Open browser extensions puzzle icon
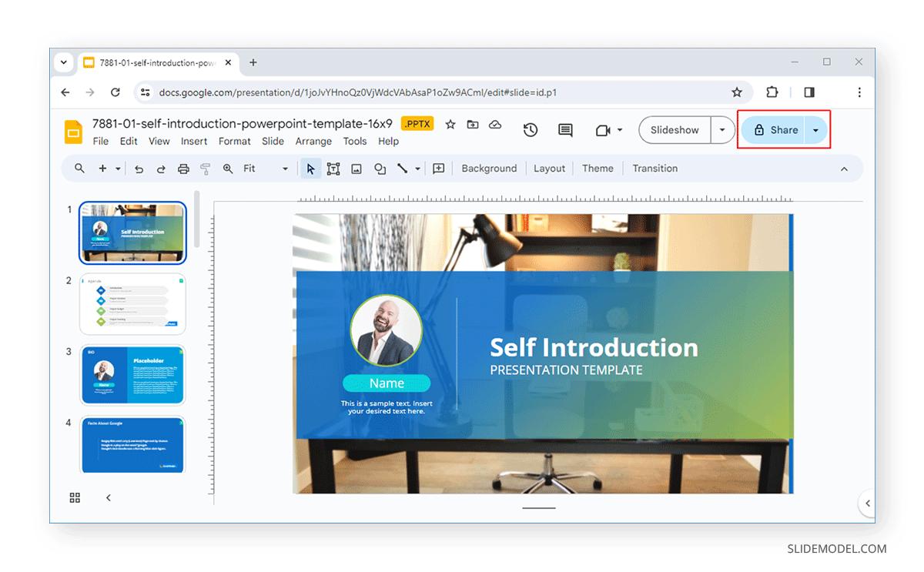The height and width of the screenshot is (572, 924). pyautogui.click(x=772, y=92)
